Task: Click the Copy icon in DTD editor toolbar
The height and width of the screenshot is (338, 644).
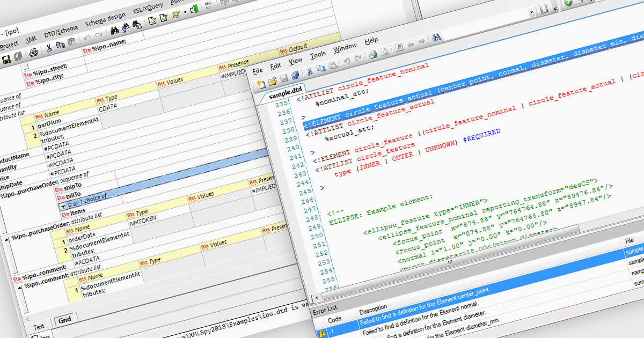Action: [321, 69]
